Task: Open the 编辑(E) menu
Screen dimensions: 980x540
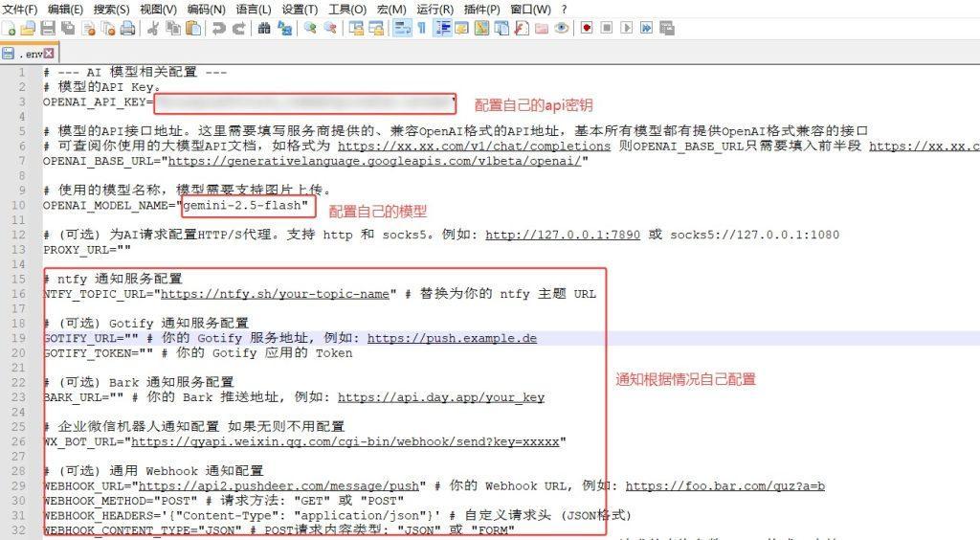Action: point(66,10)
